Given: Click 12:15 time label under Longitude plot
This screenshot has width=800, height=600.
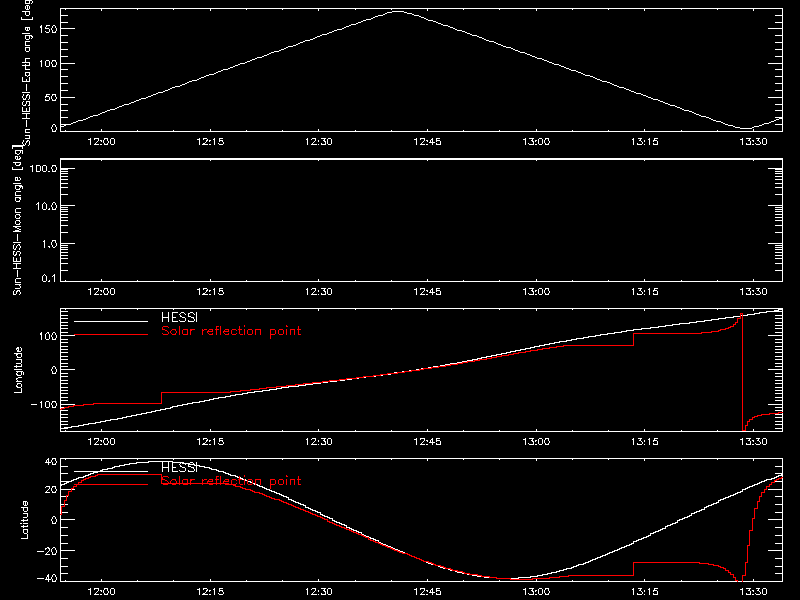Looking at the screenshot, I should click(210, 441).
